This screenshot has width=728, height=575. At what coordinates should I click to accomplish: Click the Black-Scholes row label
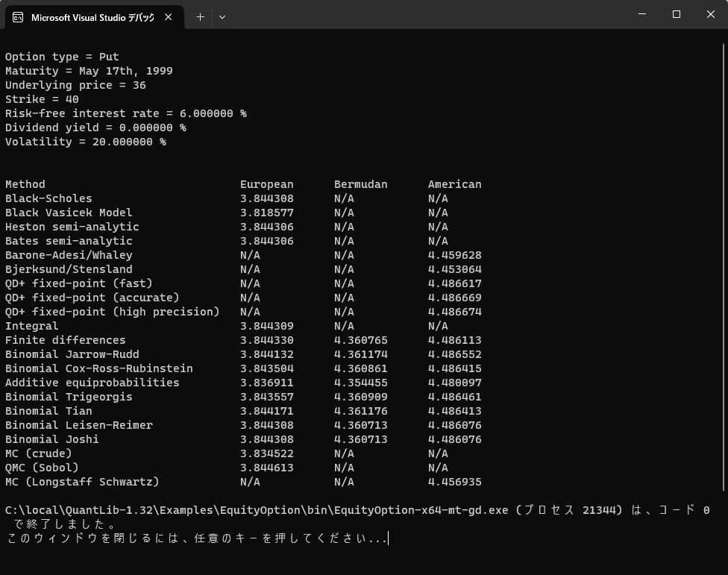coord(48,198)
